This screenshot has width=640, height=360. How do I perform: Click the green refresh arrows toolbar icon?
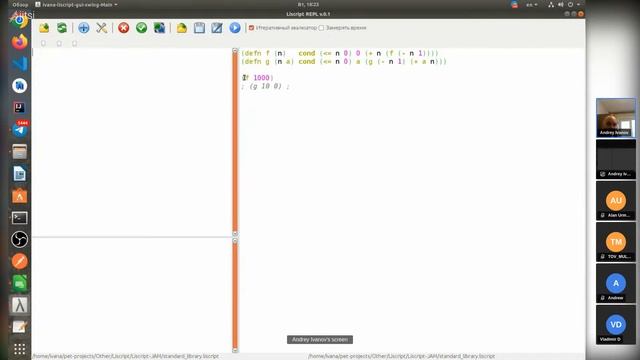(x=62, y=28)
